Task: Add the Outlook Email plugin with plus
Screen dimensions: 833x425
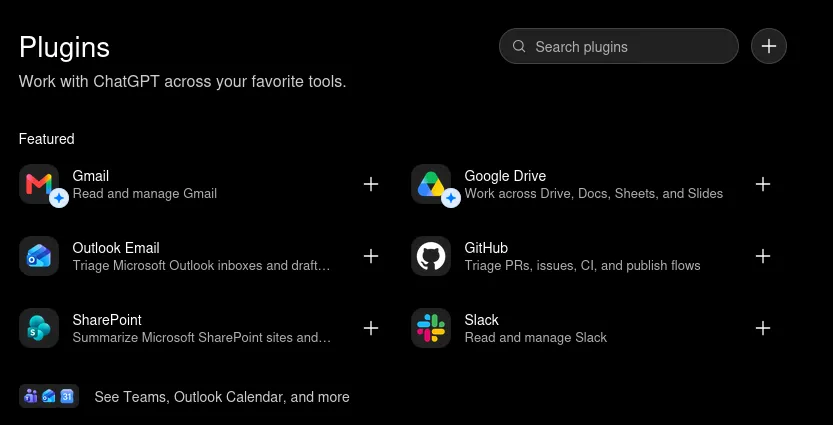Action: click(x=371, y=257)
